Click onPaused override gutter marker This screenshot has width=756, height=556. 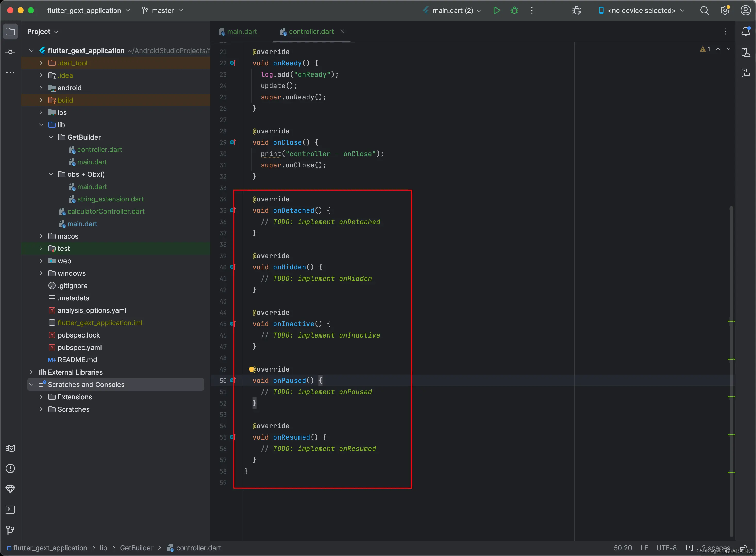(x=233, y=380)
